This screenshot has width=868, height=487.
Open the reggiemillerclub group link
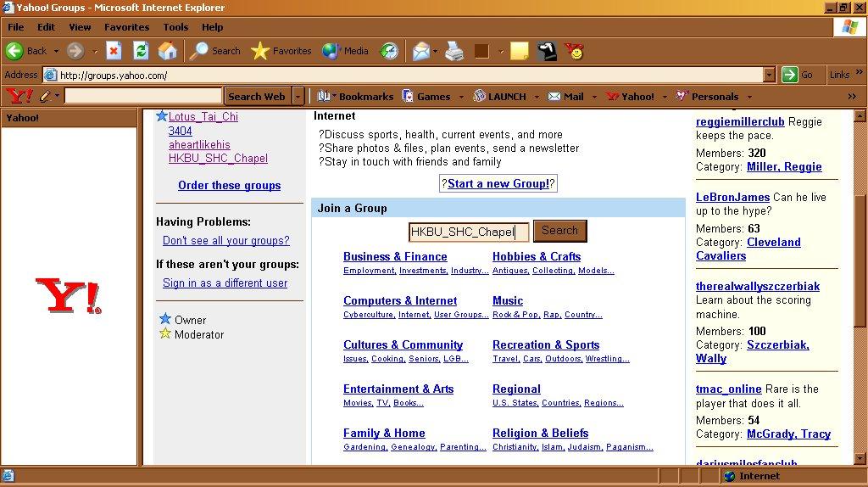coord(740,121)
